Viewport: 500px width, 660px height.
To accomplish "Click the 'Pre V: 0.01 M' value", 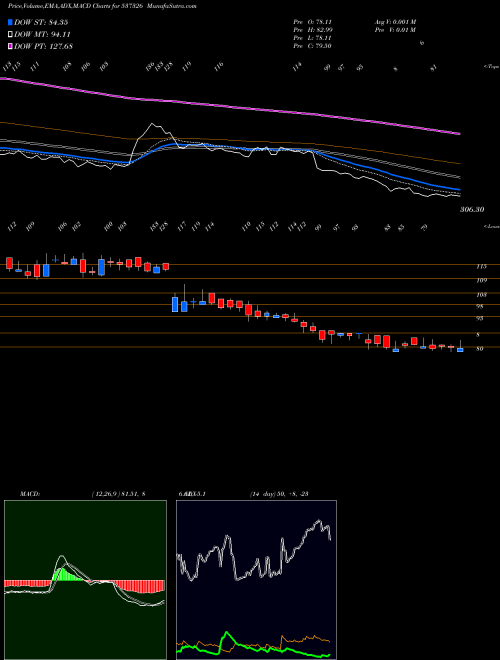I will click(395, 30).
